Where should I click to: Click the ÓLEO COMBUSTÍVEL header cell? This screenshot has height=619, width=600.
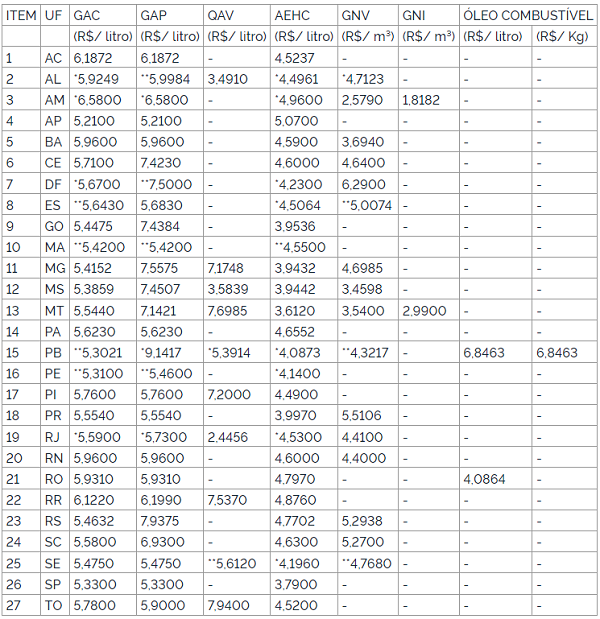526,16
